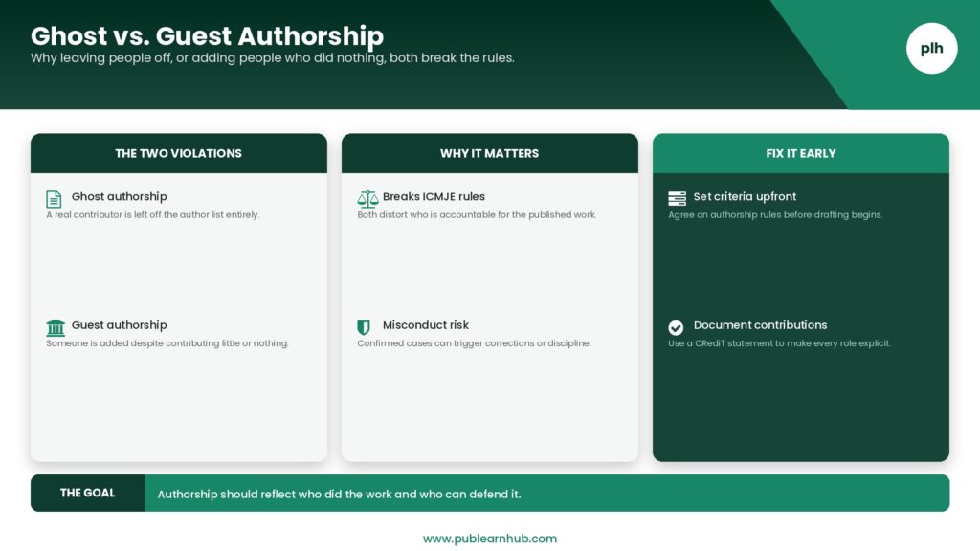Click the list icon beside Set criteria upfront
The height and width of the screenshot is (551, 980).
677,199
